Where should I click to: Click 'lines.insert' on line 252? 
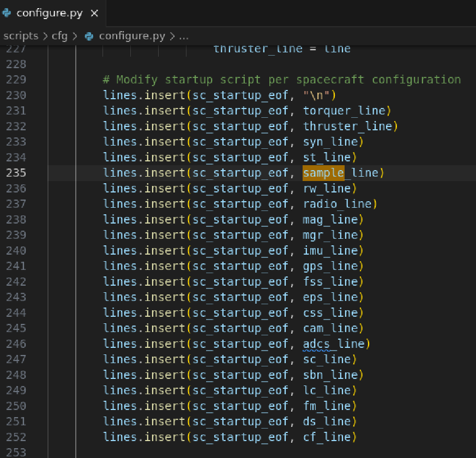[x=144, y=437]
